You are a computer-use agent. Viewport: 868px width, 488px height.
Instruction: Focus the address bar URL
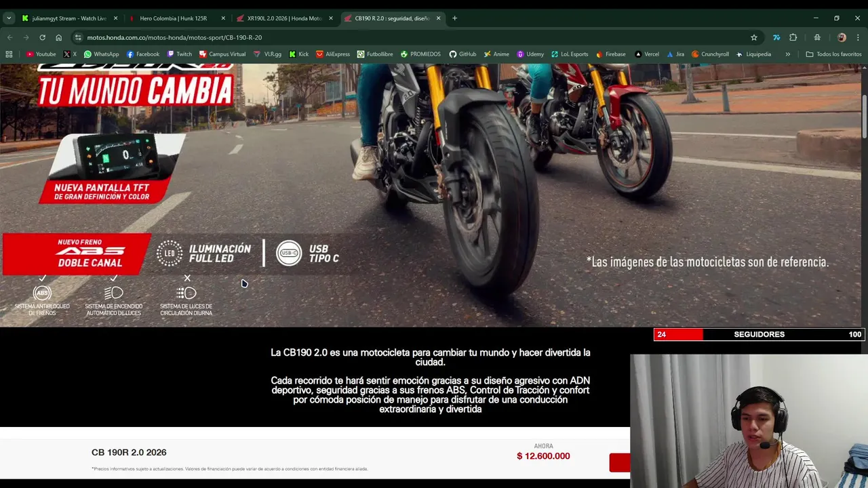[x=174, y=37]
